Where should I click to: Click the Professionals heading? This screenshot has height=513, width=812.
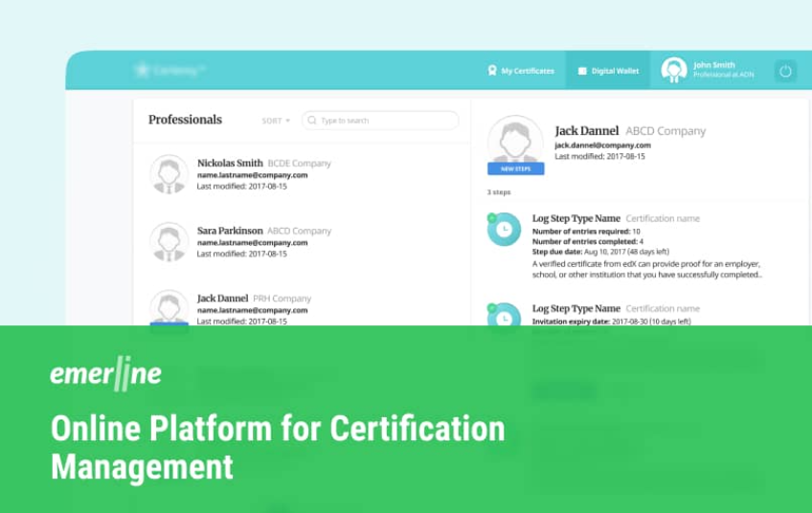click(x=185, y=120)
